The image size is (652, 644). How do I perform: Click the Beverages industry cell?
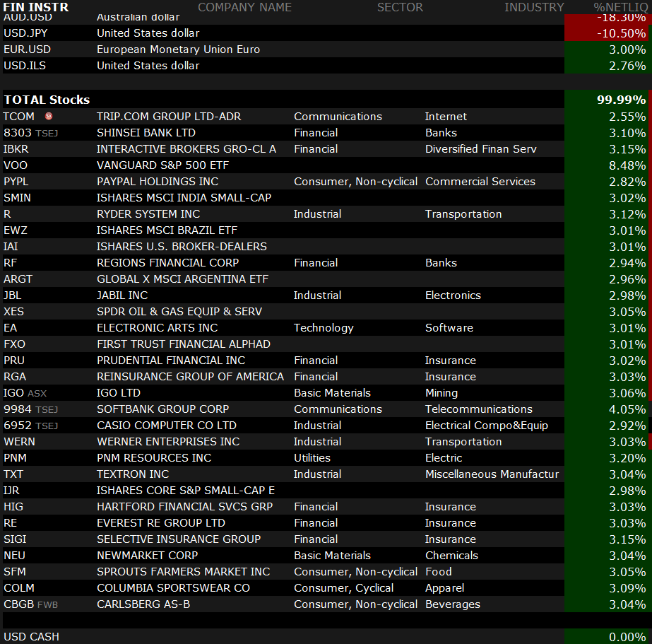click(x=452, y=603)
